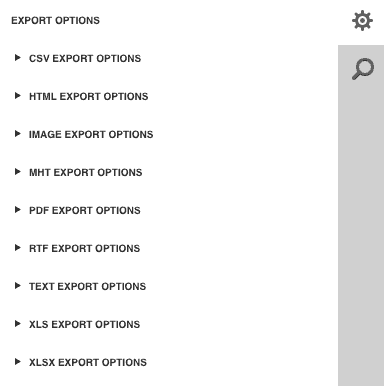The height and width of the screenshot is (386, 384).
Task: Expand the HTML Export Options arrow
Action: 18,96
